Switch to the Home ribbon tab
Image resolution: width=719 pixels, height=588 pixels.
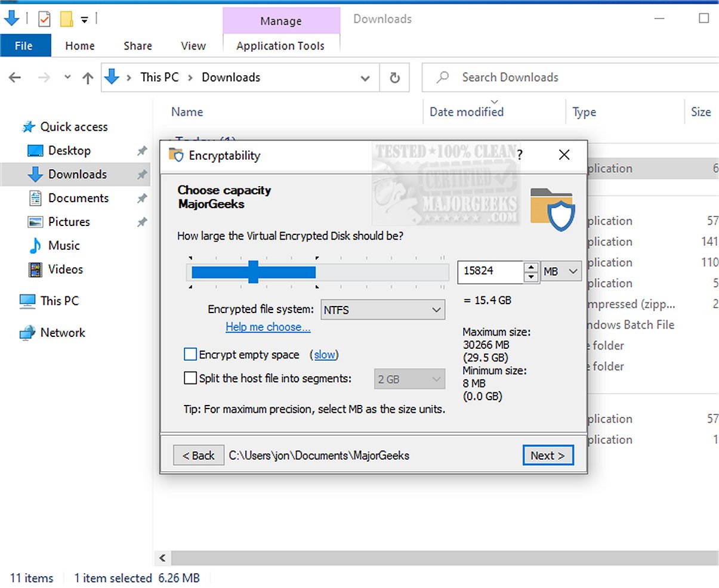pos(80,46)
